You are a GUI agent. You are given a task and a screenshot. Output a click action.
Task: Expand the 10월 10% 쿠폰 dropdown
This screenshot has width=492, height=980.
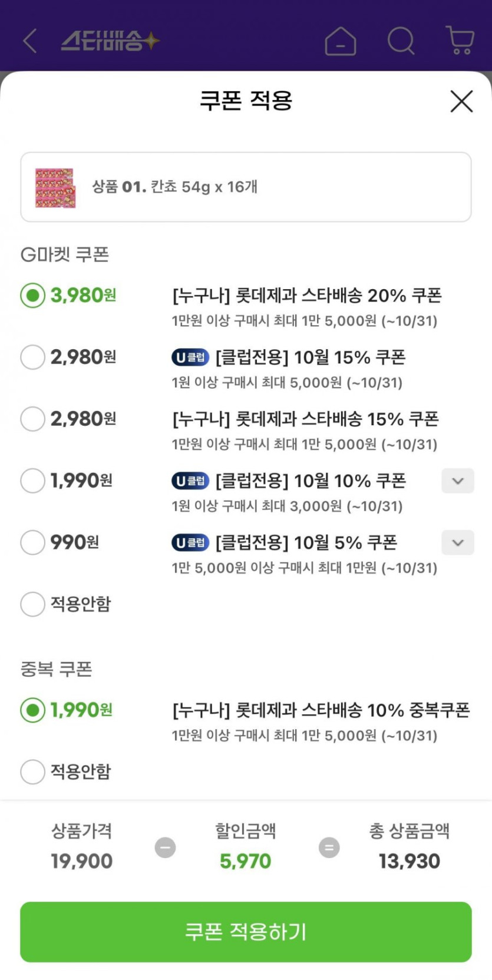458,481
